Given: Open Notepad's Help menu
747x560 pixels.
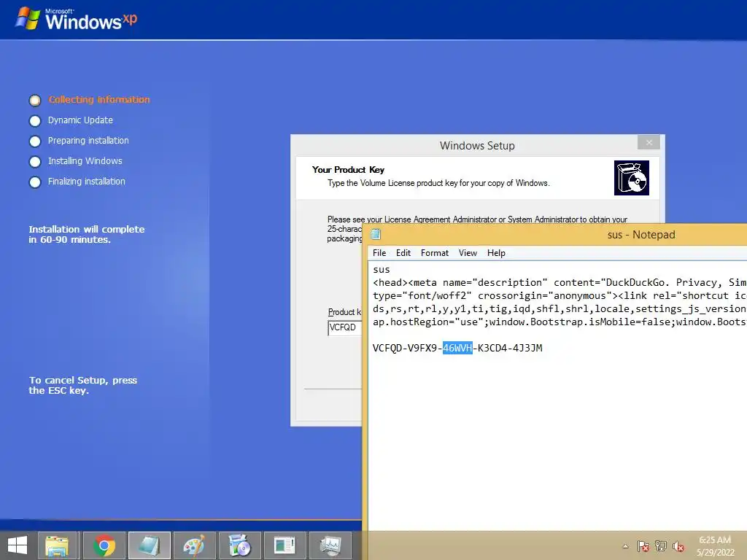Looking at the screenshot, I should pos(496,253).
